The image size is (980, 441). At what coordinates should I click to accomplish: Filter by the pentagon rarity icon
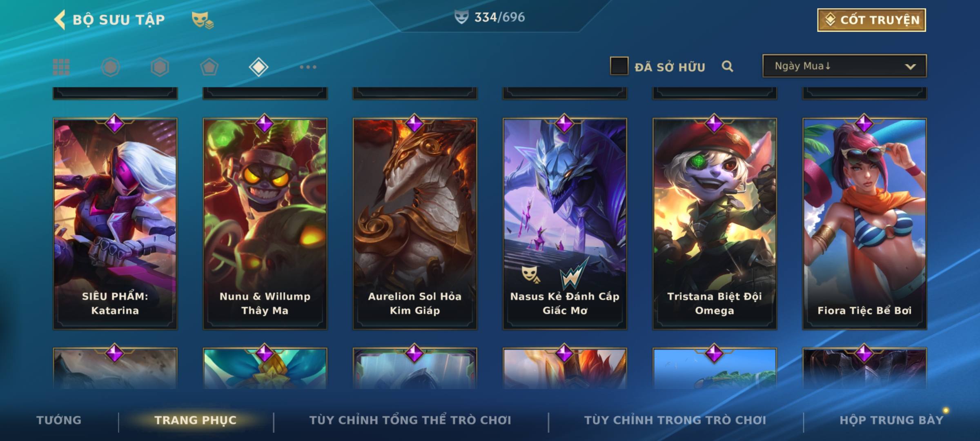(x=209, y=67)
